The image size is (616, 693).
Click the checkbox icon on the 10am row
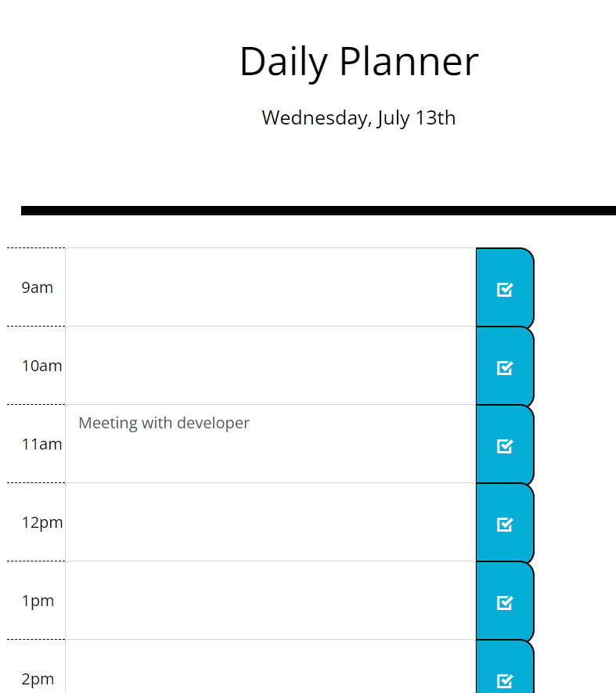(505, 366)
